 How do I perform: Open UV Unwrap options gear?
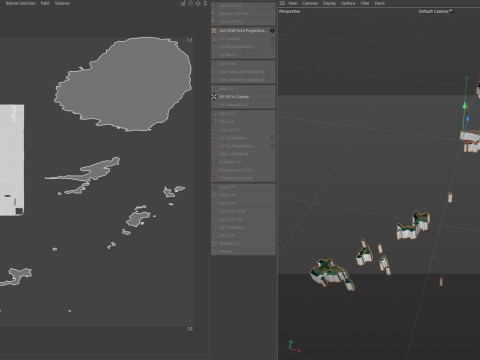pyautogui.click(x=272, y=39)
